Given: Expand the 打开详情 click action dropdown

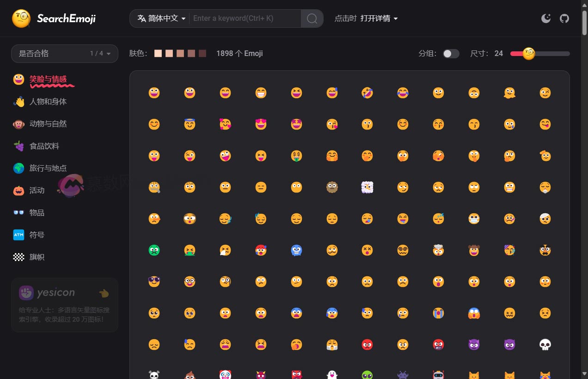Looking at the screenshot, I should (x=379, y=19).
